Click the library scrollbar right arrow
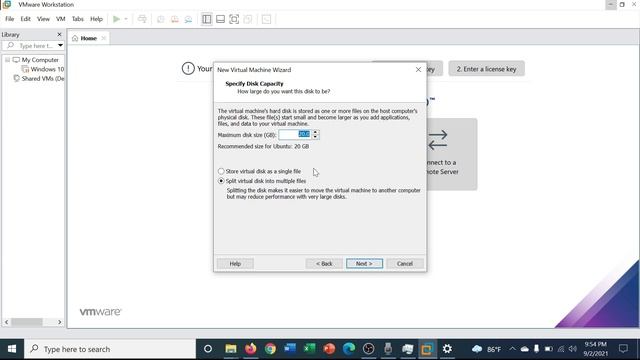640x360 pixels. click(x=60, y=322)
